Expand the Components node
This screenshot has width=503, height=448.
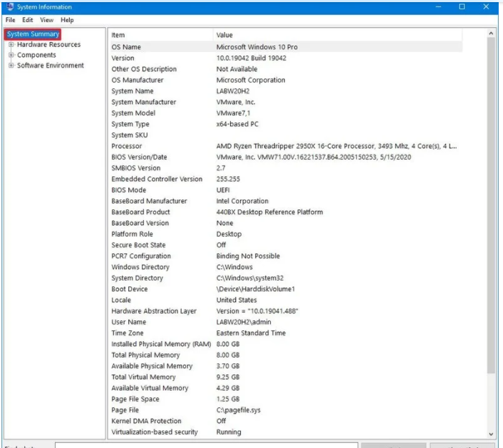pyautogui.click(x=11, y=55)
